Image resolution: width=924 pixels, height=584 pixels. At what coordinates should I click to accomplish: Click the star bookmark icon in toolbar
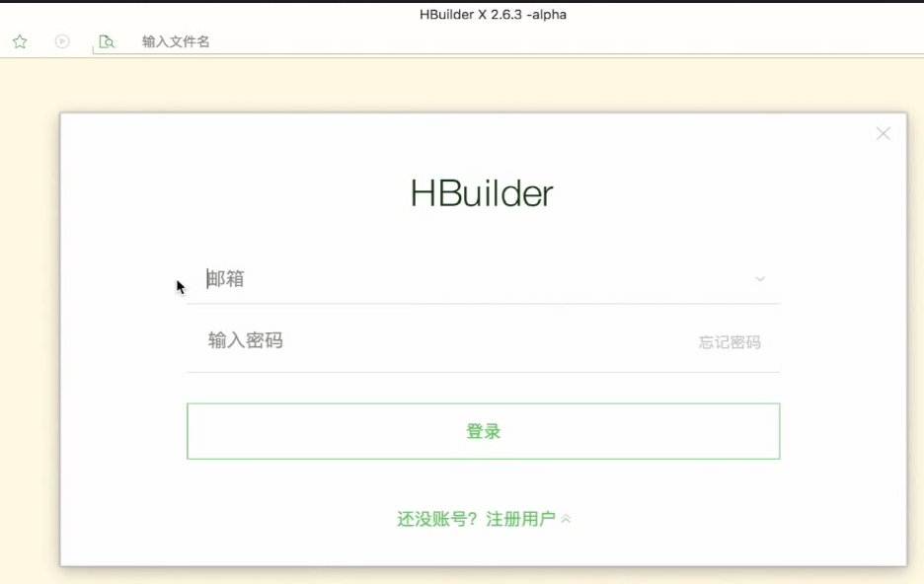20,41
